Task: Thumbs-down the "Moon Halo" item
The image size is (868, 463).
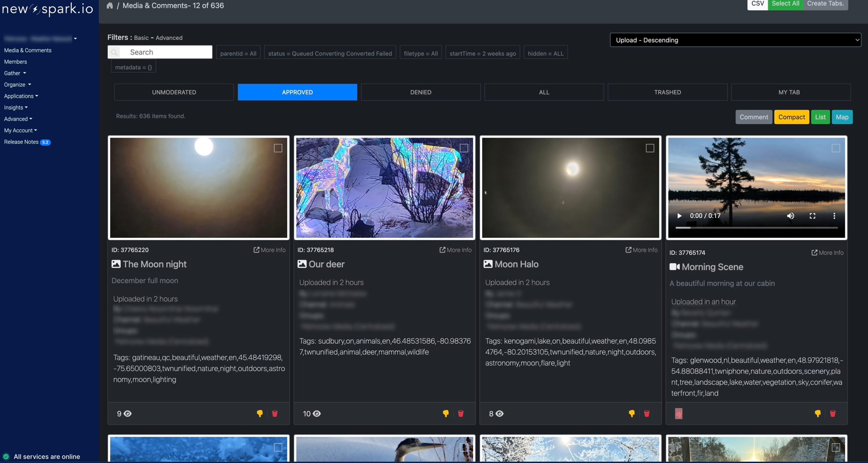Action: pyautogui.click(x=631, y=414)
